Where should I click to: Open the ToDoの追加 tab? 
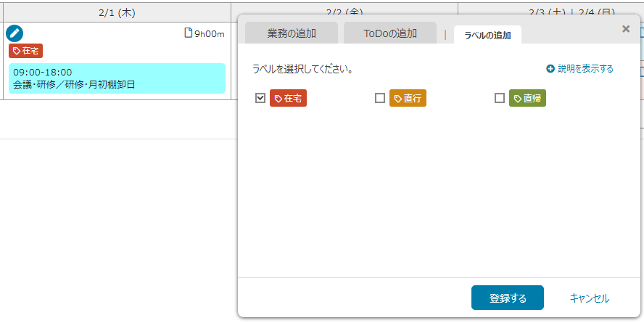tap(390, 33)
